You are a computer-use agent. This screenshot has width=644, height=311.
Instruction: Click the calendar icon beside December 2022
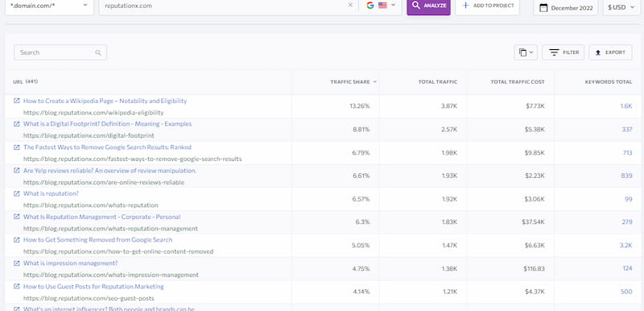pyautogui.click(x=543, y=8)
